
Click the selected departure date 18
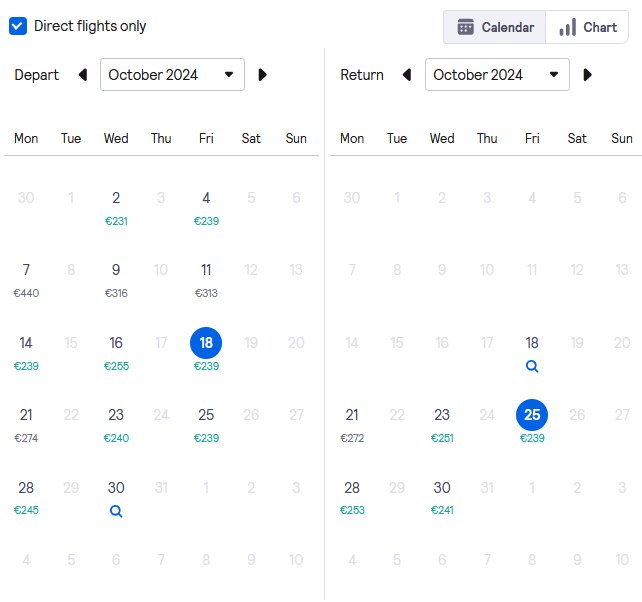pos(206,343)
